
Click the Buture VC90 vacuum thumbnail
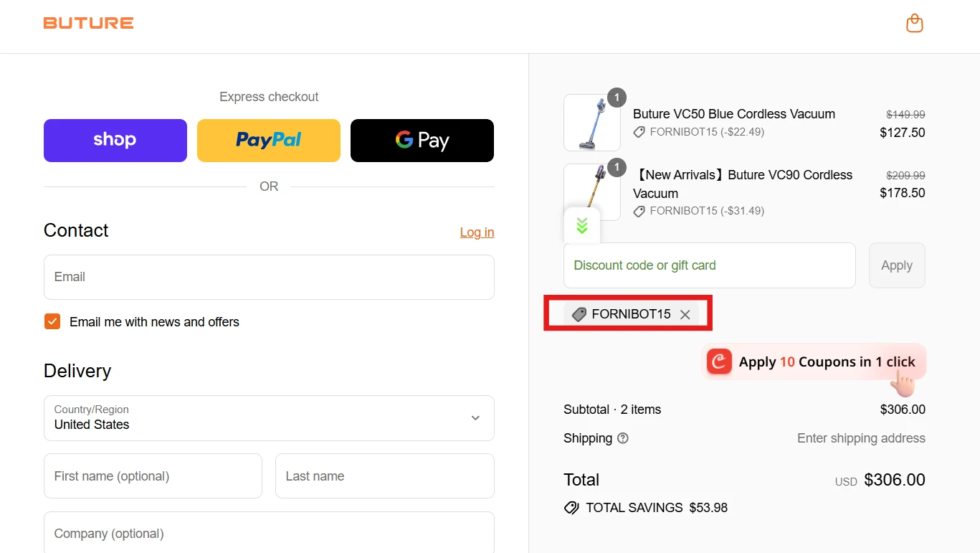[x=592, y=192]
